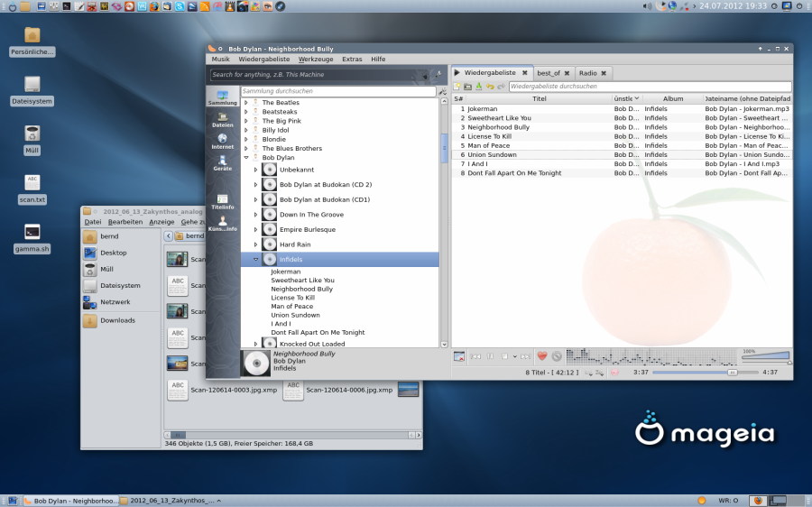
Task: Expand the Knocked Out Loaded album
Action: 255,344
